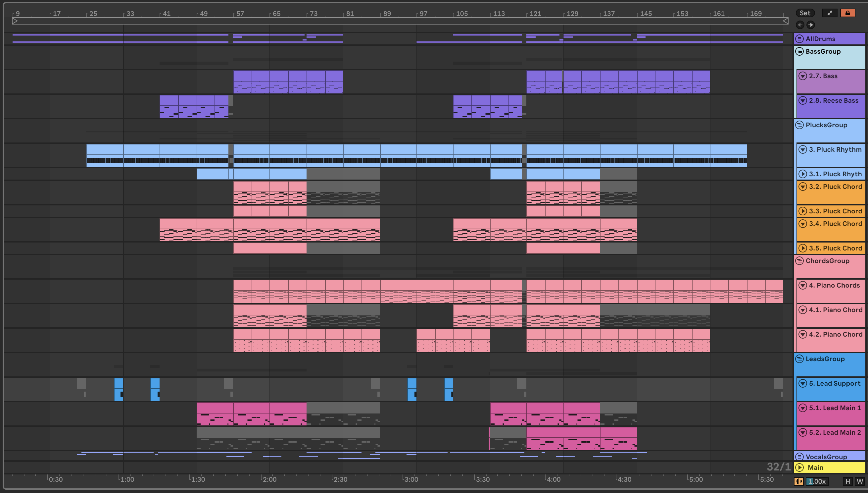This screenshot has height=493, width=868.
Task: Click the Set locator button
Action: pos(805,13)
